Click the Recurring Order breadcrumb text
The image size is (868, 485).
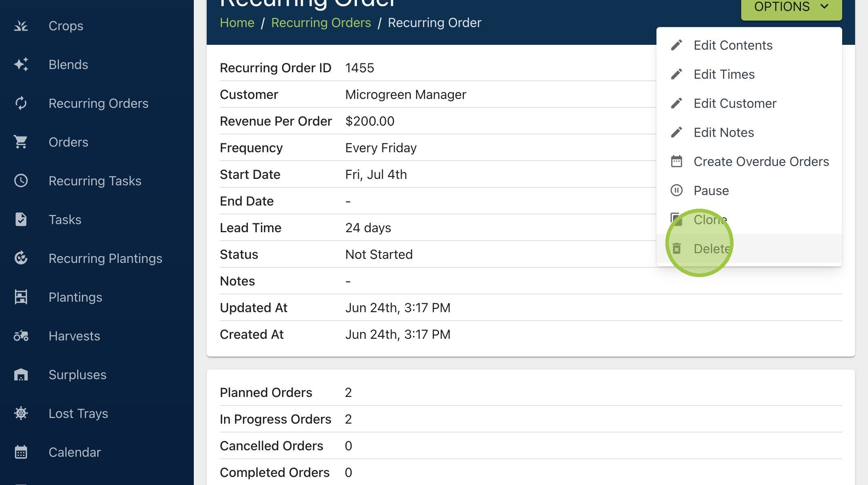click(x=434, y=23)
